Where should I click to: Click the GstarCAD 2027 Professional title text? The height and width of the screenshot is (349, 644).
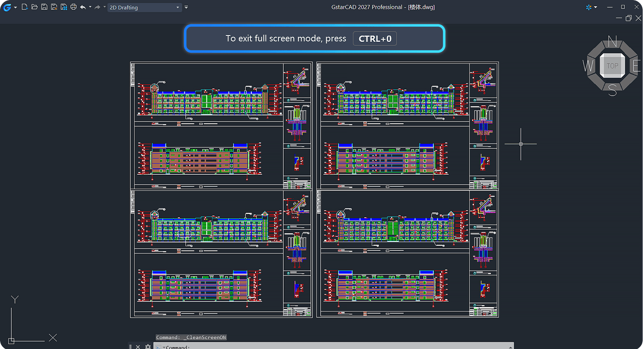(367, 7)
